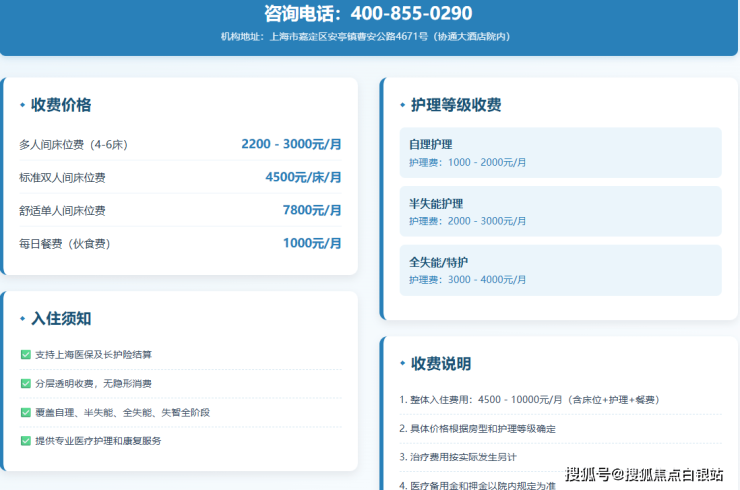Click the price 2200 - 3000元/月
Screen dimensions: 740x490
coord(291,144)
